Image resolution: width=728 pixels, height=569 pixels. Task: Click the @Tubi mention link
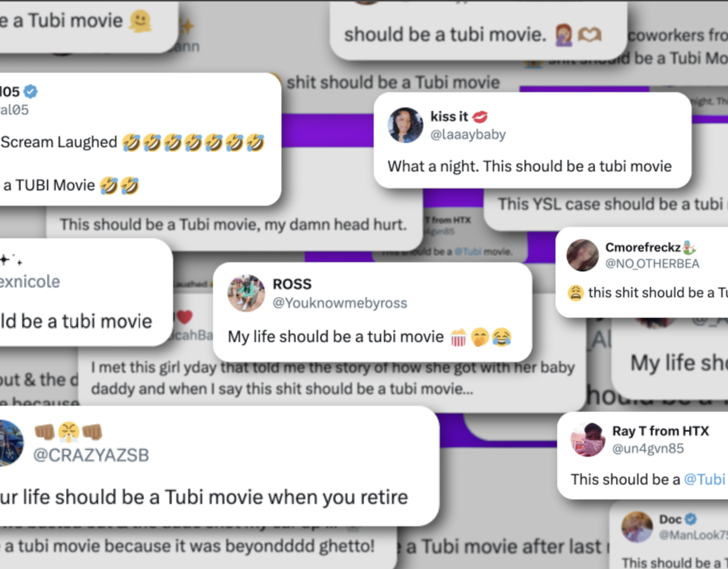705,479
